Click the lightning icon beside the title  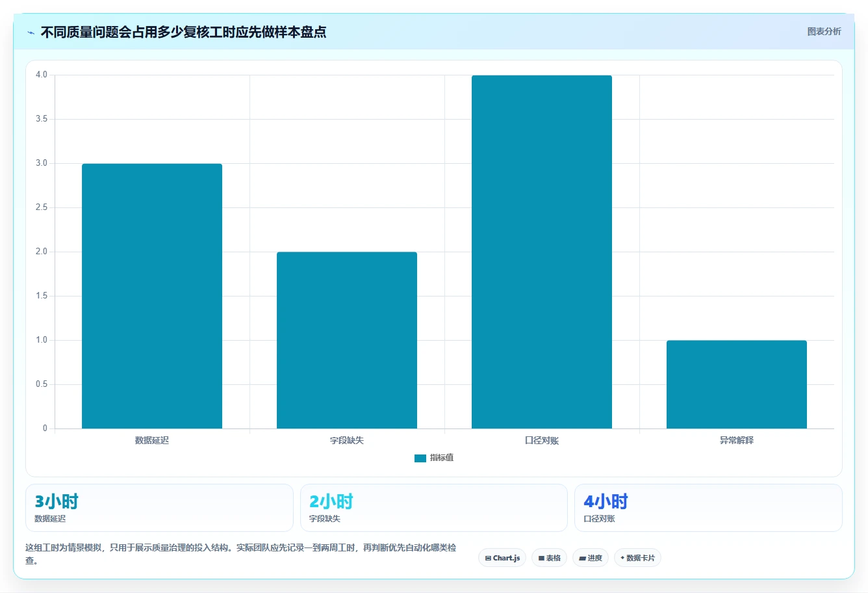pos(31,33)
